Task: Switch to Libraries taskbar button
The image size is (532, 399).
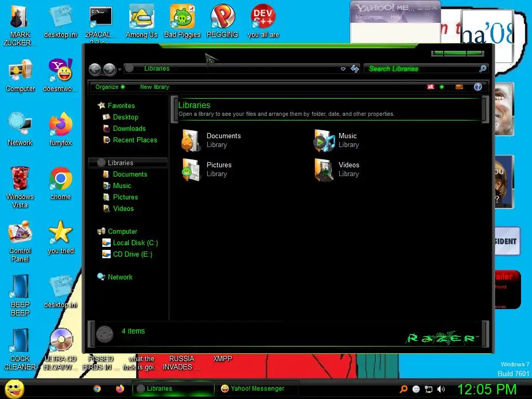Action: coord(174,389)
